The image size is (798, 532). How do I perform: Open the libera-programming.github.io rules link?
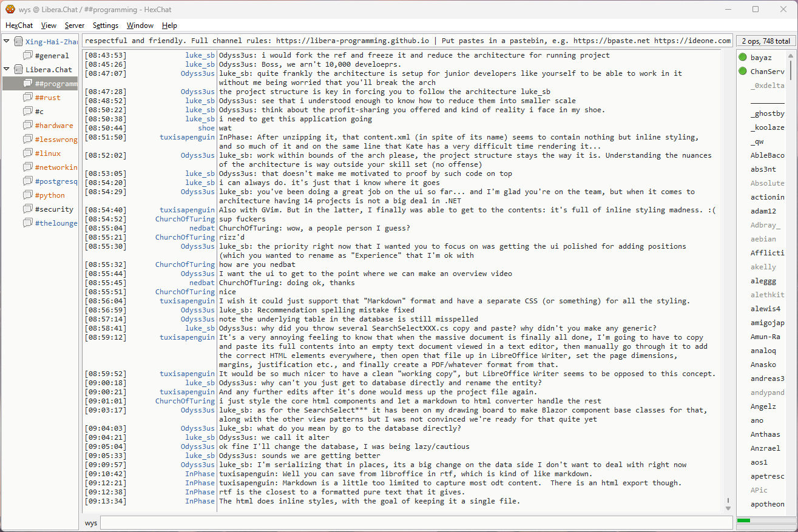353,41
